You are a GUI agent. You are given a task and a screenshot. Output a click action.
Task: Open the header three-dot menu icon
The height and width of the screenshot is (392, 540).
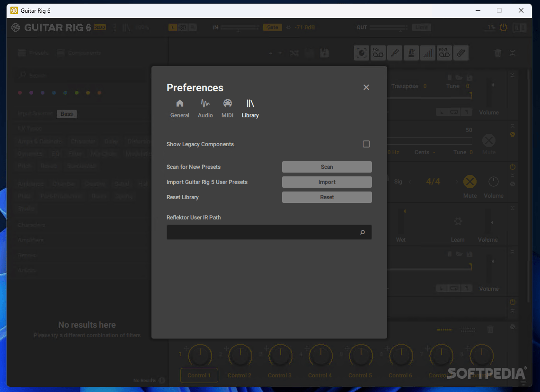(115, 27)
